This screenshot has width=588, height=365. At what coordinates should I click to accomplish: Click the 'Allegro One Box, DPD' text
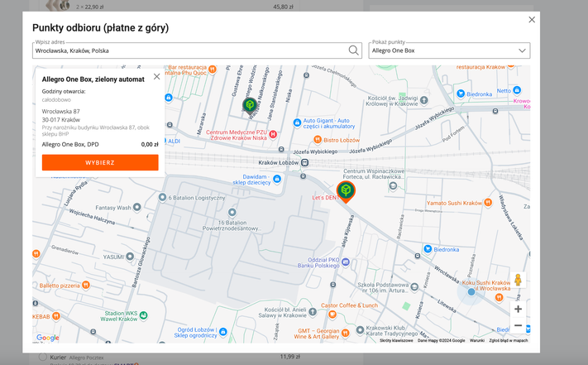pyautogui.click(x=70, y=144)
